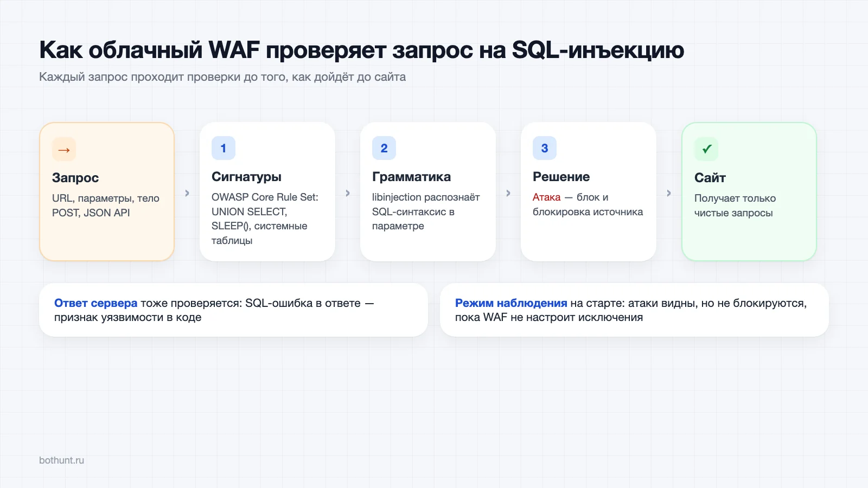Click the text блокировка источника
Screen dimensions: 868x488
(x=588, y=212)
